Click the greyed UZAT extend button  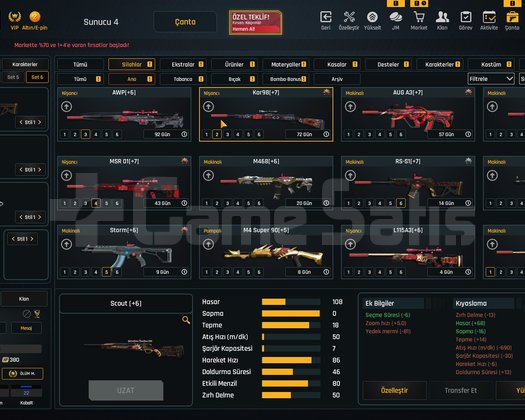[126, 390]
